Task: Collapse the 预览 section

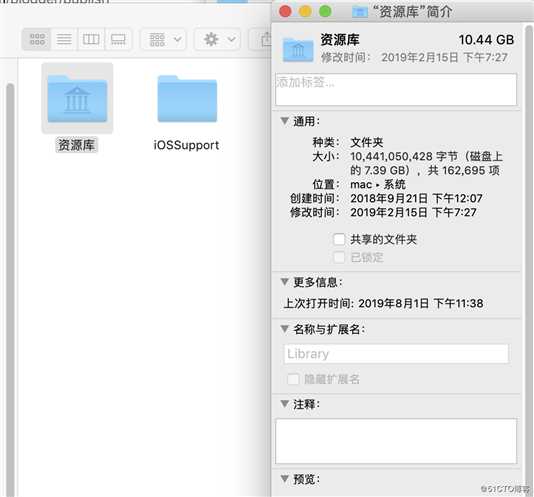Action: 285,479
